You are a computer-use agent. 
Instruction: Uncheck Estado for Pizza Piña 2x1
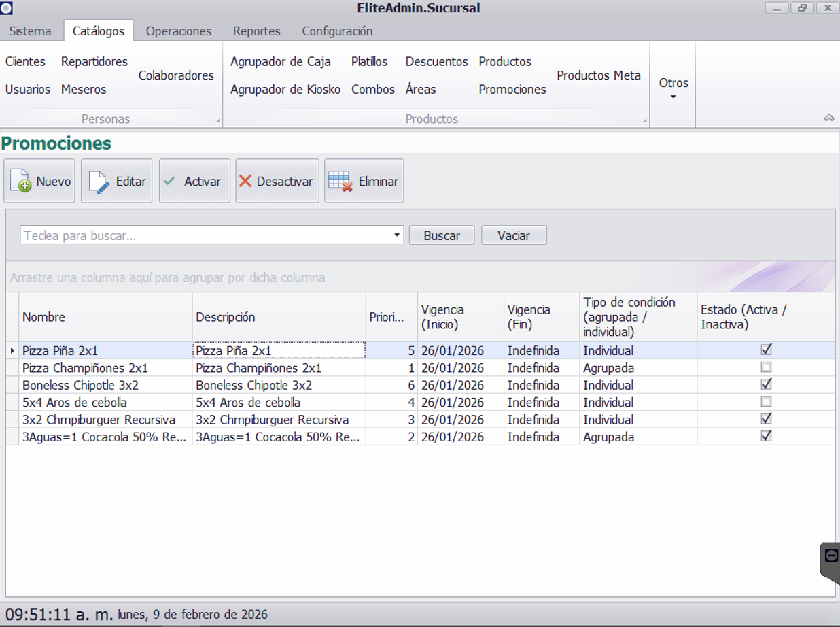[766, 350]
